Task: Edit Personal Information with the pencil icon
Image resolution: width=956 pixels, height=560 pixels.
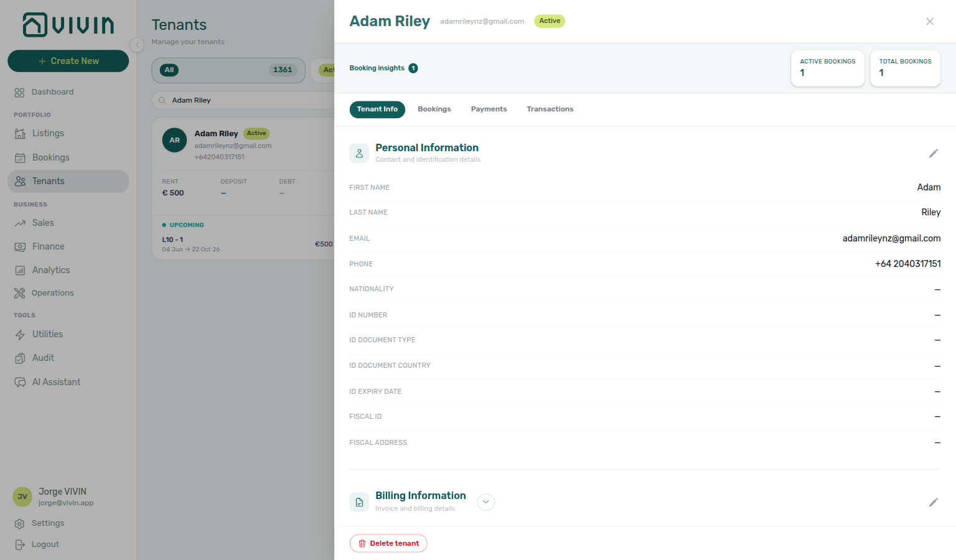Action: pos(933,153)
